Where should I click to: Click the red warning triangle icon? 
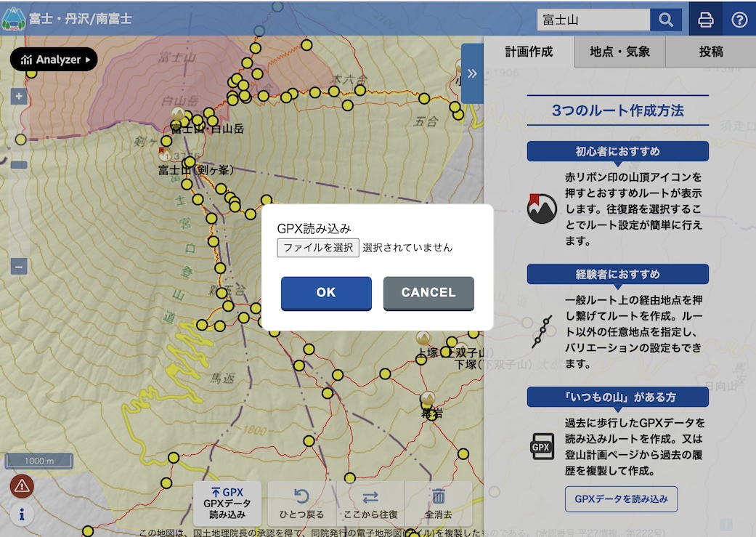(x=22, y=486)
